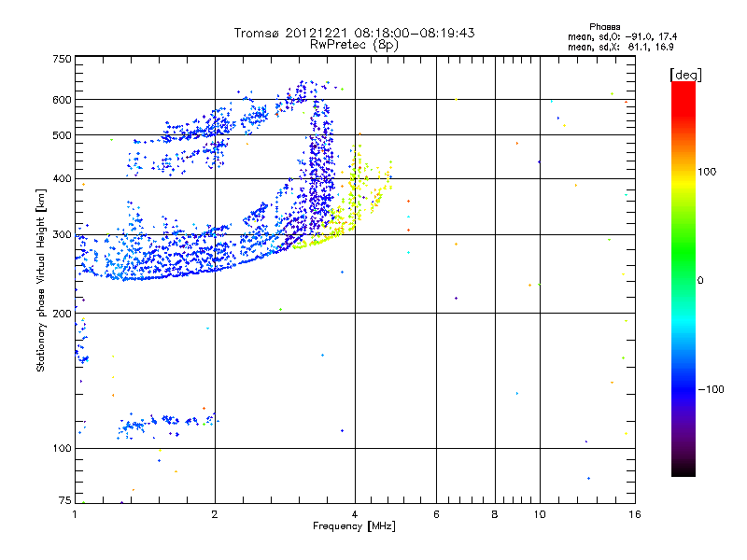Click the "8" tick label on the frequency axis
Viewport: 747px width, 560px height.
(495, 514)
